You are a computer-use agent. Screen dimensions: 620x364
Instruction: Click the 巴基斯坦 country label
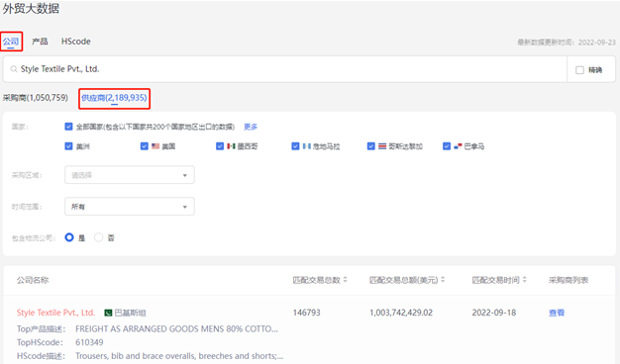click(130, 313)
